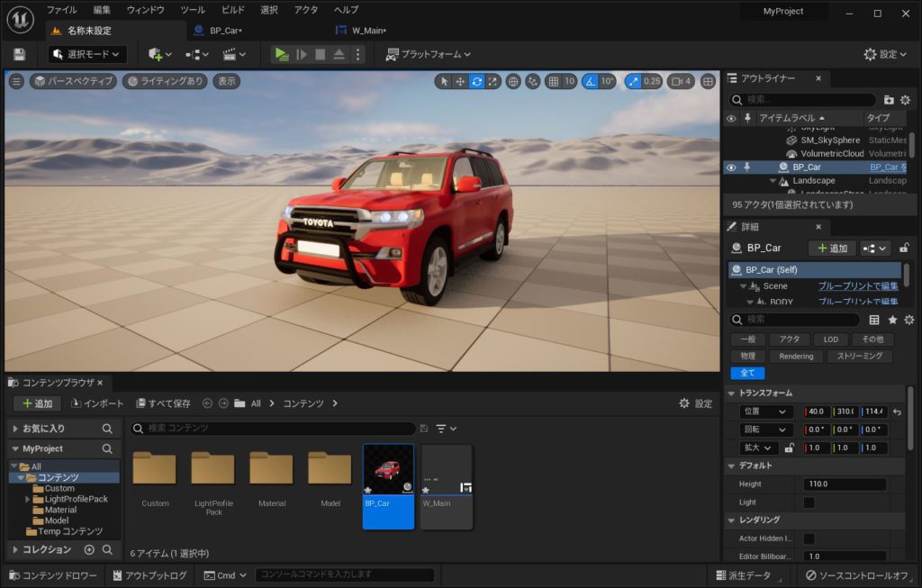Click the surface snapping icon
The image size is (922, 588).
point(533,82)
